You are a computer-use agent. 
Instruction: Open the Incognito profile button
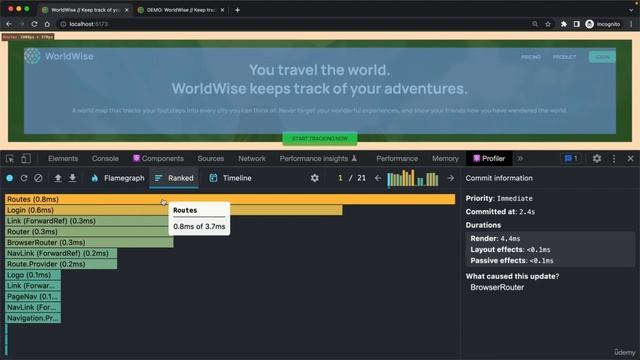pyautogui.click(x=603, y=24)
